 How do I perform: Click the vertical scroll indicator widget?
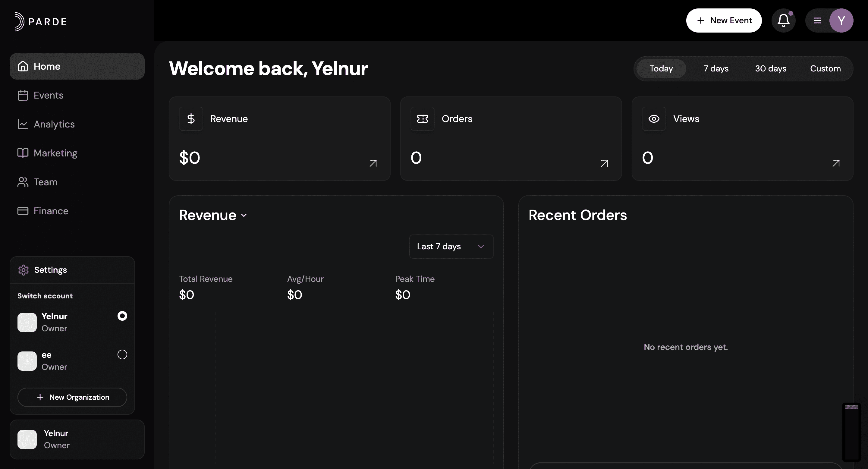point(851,432)
